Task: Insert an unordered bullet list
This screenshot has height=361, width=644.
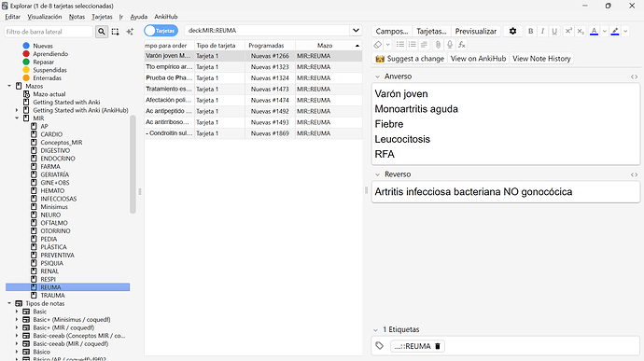Action: tap(400, 45)
